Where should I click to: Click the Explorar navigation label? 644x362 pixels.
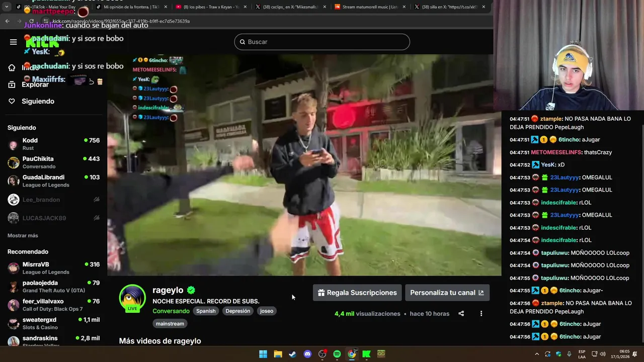coord(35,84)
